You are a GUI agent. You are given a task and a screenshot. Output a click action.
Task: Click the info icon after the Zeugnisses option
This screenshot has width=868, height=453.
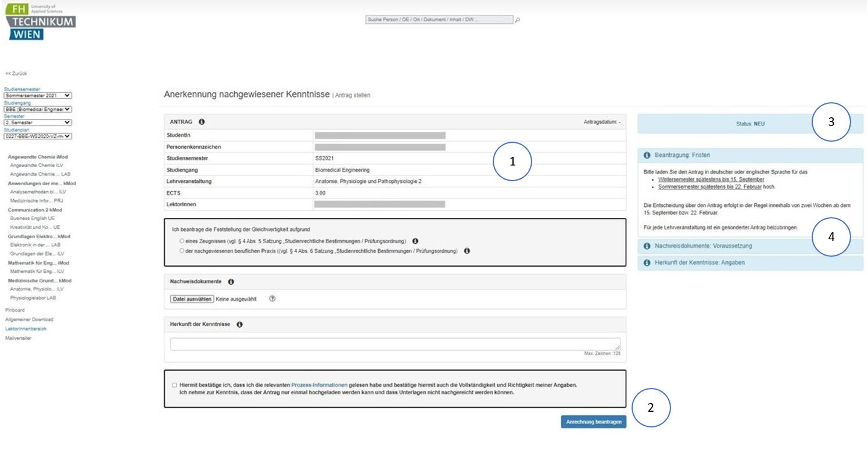tap(415, 240)
